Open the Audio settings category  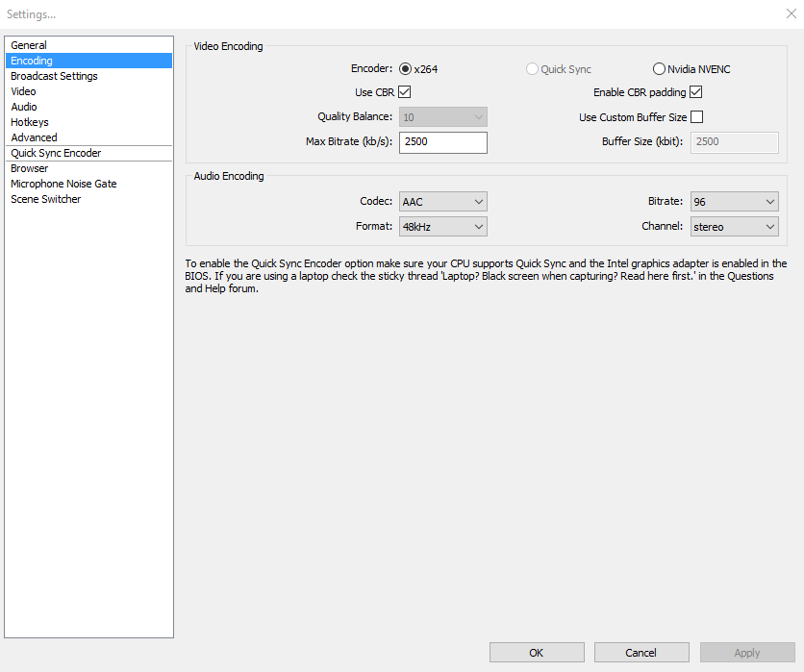(88, 107)
